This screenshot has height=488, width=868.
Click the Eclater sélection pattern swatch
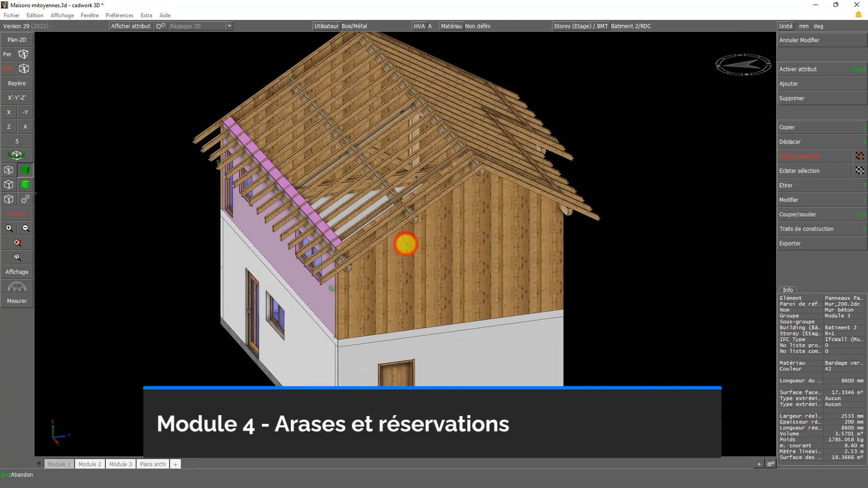coord(860,170)
